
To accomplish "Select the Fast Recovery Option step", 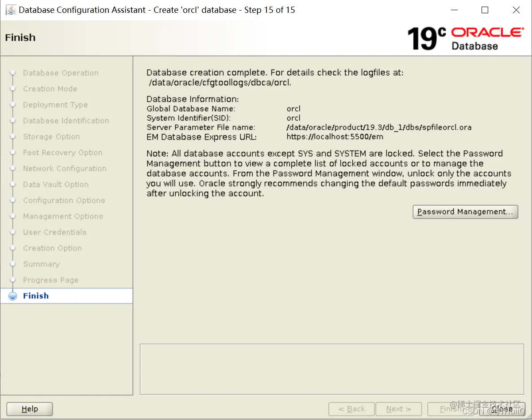I will click(62, 153).
